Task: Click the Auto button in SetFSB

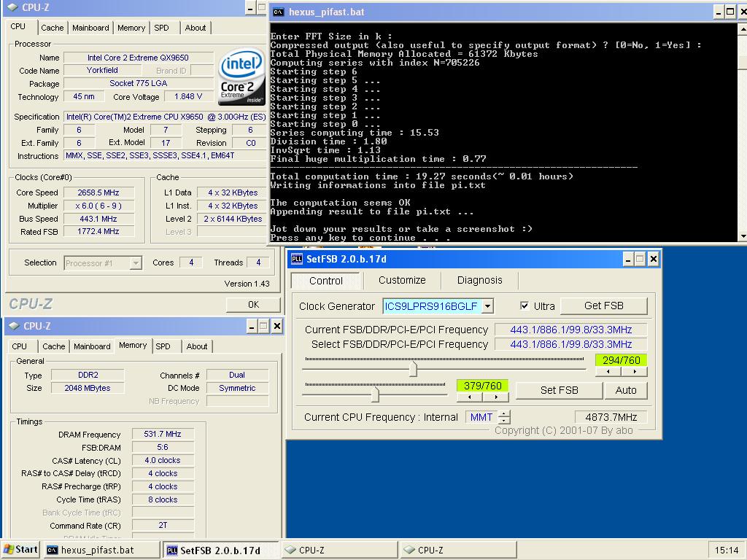Action: point(625,391)
